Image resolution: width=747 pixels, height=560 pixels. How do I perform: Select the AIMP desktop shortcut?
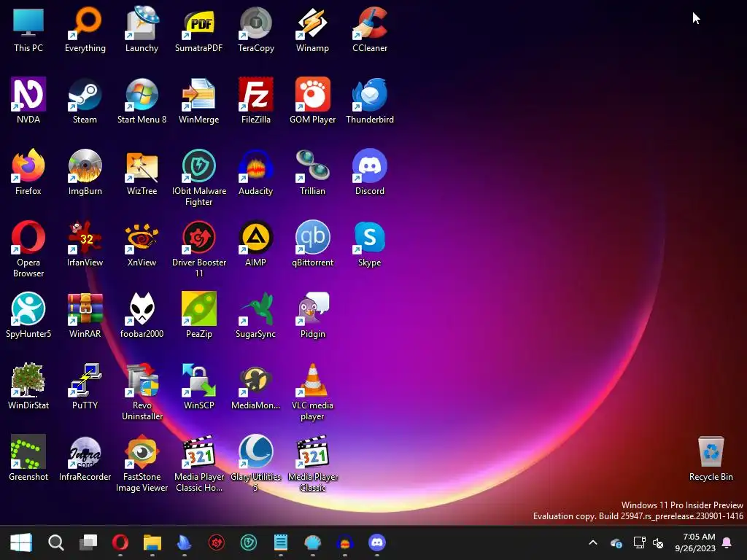[256, 244]
